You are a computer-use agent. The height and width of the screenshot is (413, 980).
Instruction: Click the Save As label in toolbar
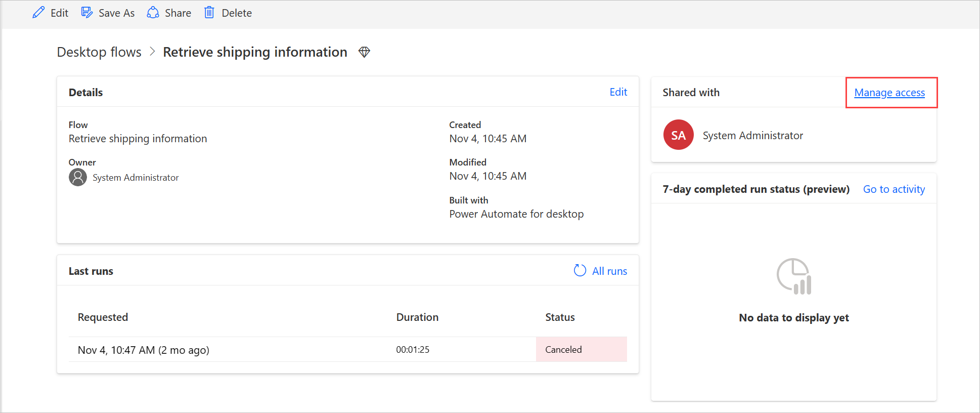point(116,13)
